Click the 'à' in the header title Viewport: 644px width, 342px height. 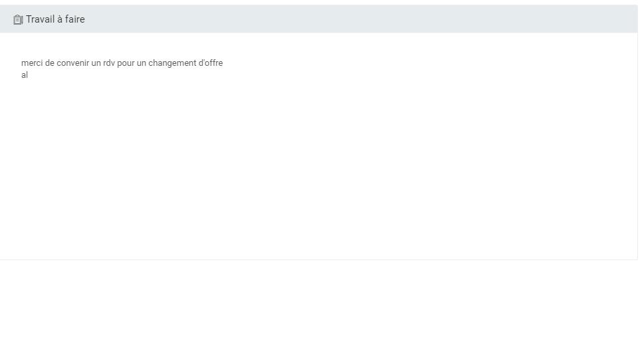pos(59,19)
